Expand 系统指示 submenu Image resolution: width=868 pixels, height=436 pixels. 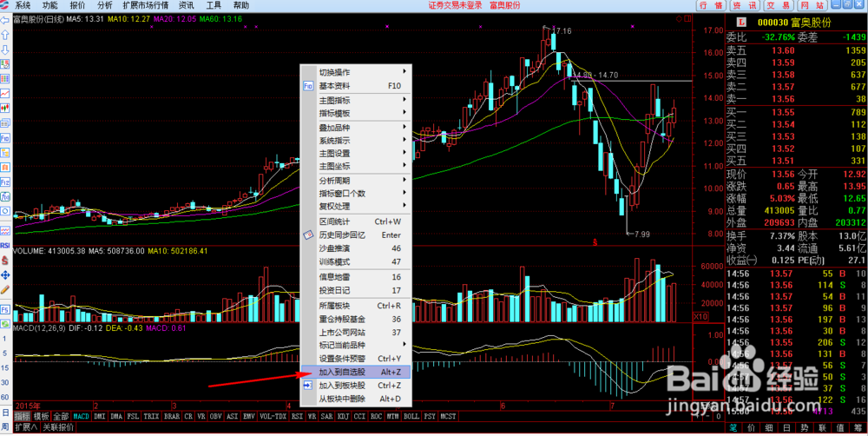tap(357, 140)
